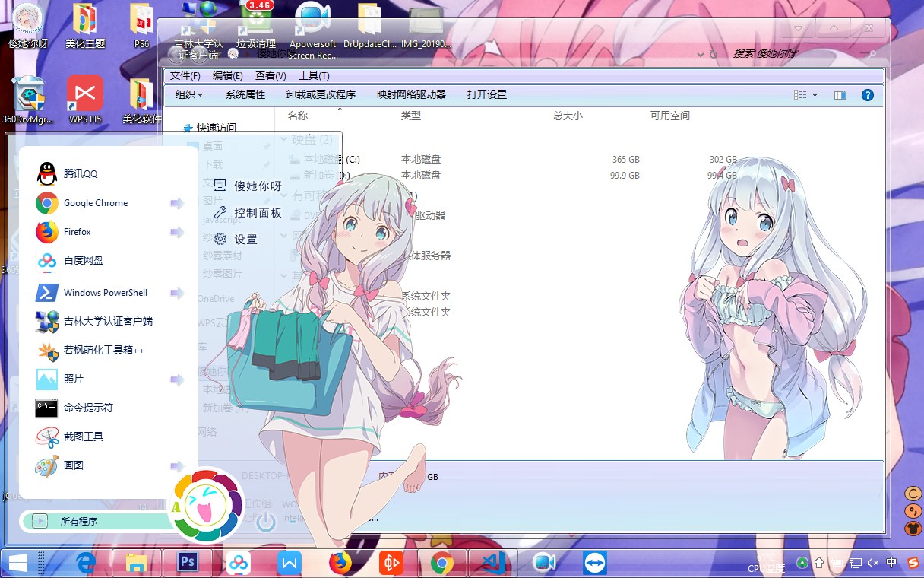Open the view options dropdown arrow
The width and height of the screenshot is (924, 578).
coord(815,95)
